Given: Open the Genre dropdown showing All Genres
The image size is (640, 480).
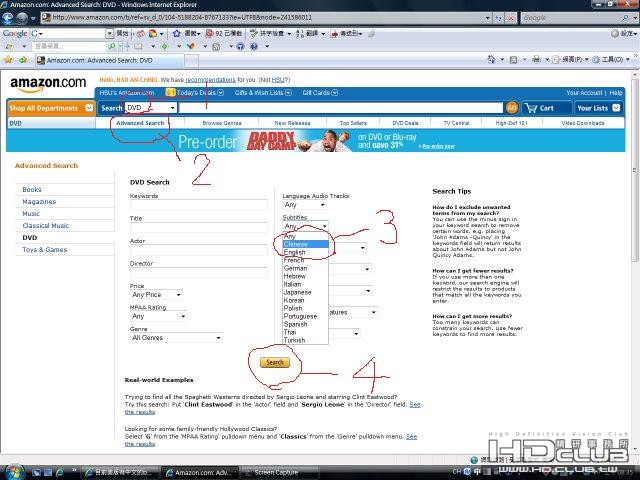Looking at the screenshot, I should tap(176, 338).
